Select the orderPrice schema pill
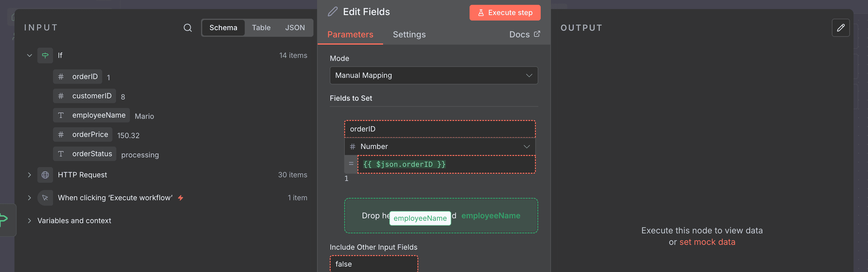The height and width of the screenshot is (272, 868). 83,134
